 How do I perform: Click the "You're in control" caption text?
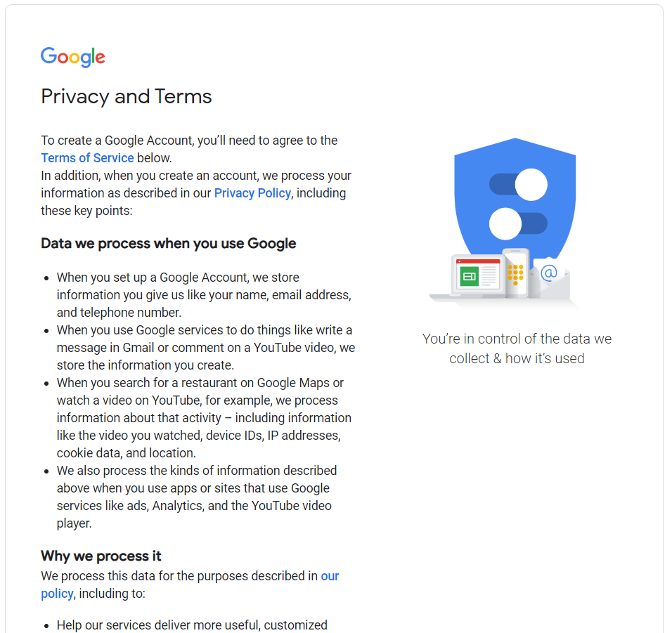point(517,348)
